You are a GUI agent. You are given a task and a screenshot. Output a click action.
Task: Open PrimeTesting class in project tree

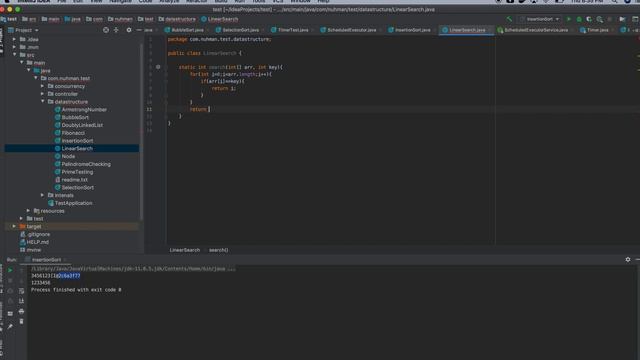(x=77, y=172)
